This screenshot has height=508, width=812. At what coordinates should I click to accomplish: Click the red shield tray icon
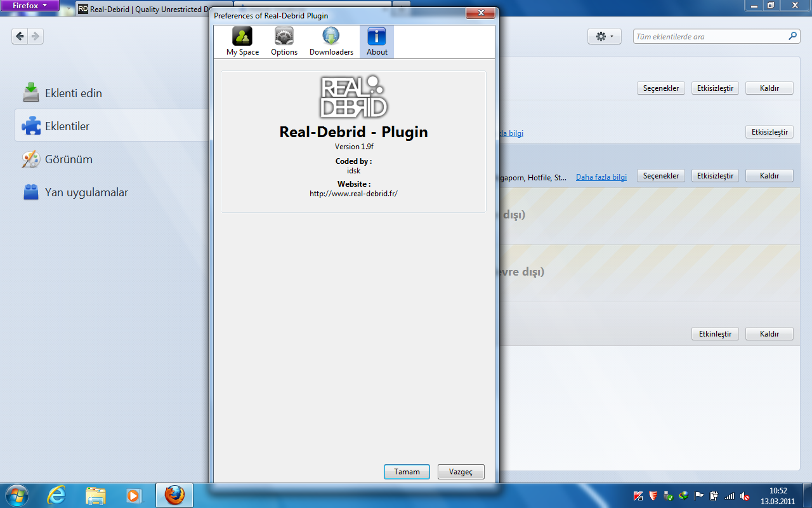[653, 496]
